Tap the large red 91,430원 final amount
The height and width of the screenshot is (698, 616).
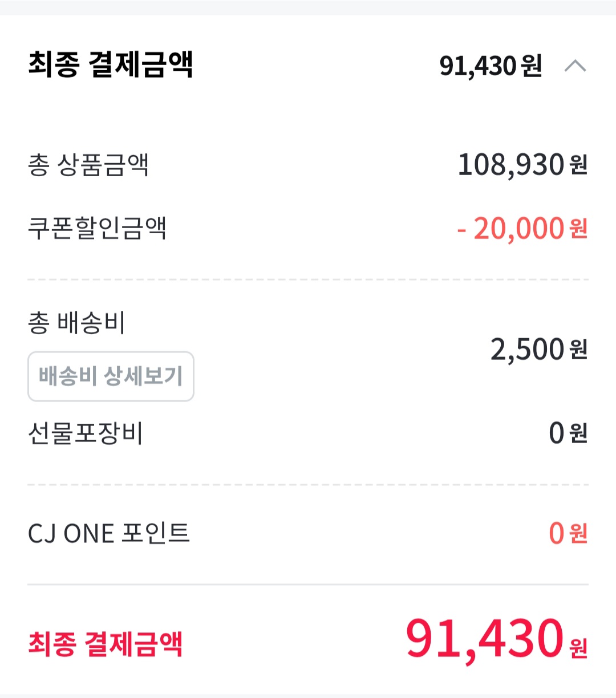coord(497,639)
